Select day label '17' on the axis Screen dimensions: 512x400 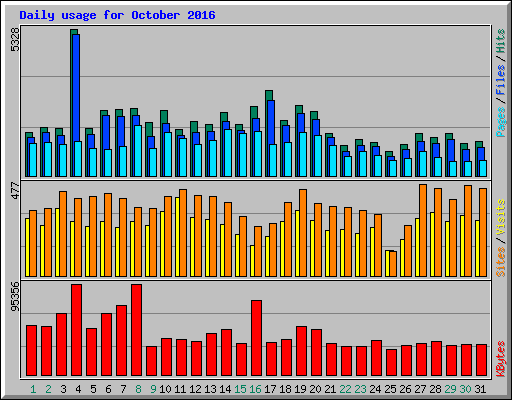[270, 389]
